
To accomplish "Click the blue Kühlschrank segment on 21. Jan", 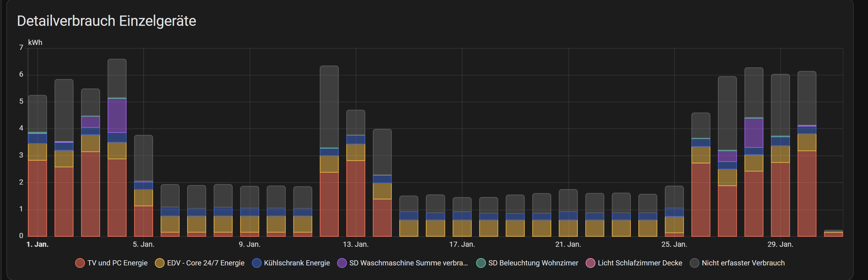I will click(x=568, y=216).
